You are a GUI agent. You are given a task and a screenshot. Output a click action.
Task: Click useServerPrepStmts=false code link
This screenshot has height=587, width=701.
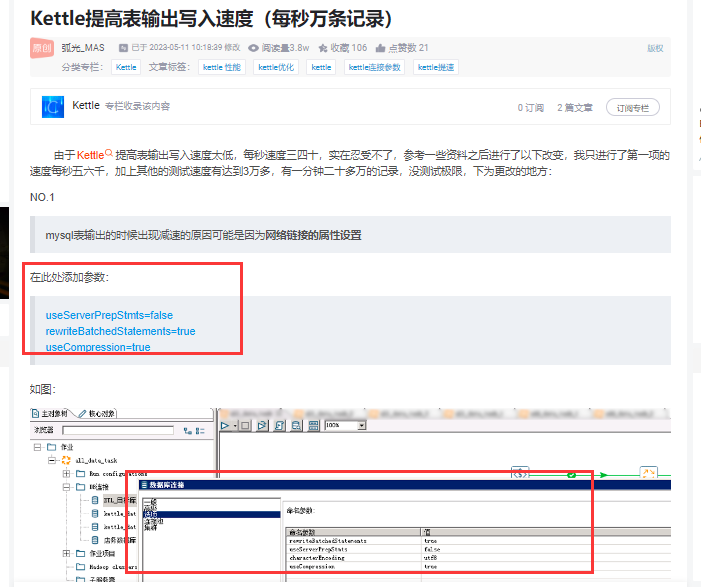coord(109,315)
